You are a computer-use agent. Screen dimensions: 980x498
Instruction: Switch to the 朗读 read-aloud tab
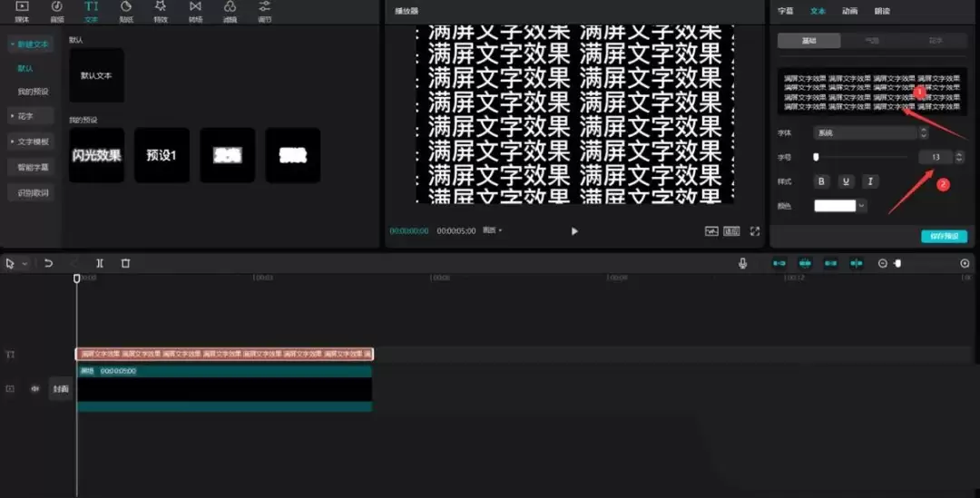tap(882, 11)
